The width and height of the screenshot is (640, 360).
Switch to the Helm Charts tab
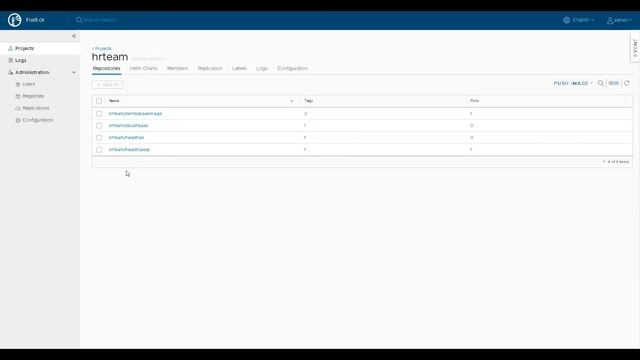click(x=144, y=69)
